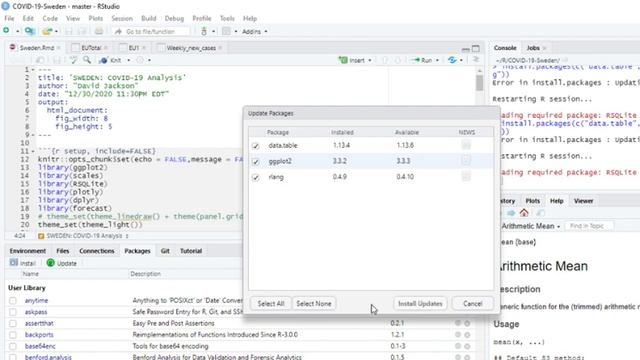Click the workspace panes grid icon
640x360 pixels.
click(227, 31)
